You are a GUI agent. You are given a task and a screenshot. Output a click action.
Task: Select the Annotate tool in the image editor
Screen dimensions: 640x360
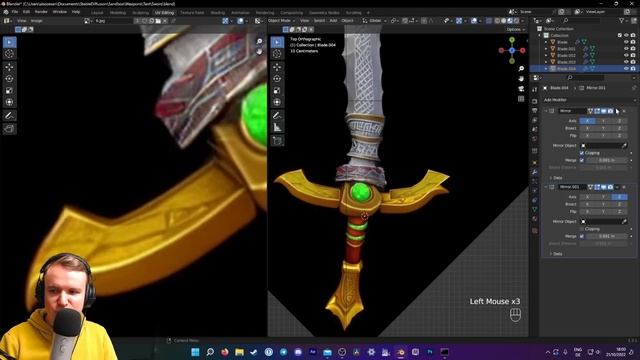point(10,116)
